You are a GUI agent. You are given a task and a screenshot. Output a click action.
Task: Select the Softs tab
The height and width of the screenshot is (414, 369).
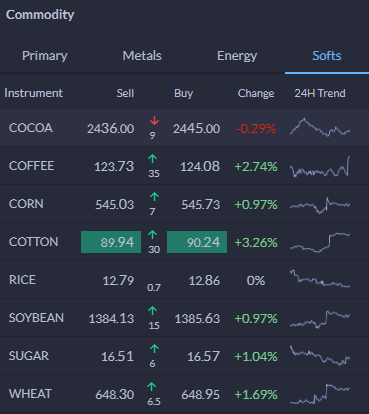(327, 55)
